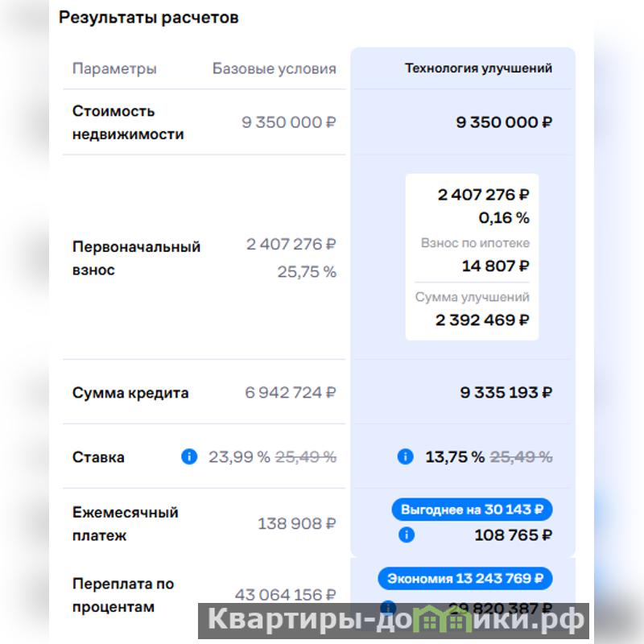Select the "Стоимость недвижимости" row label

(x=128, y=122)
